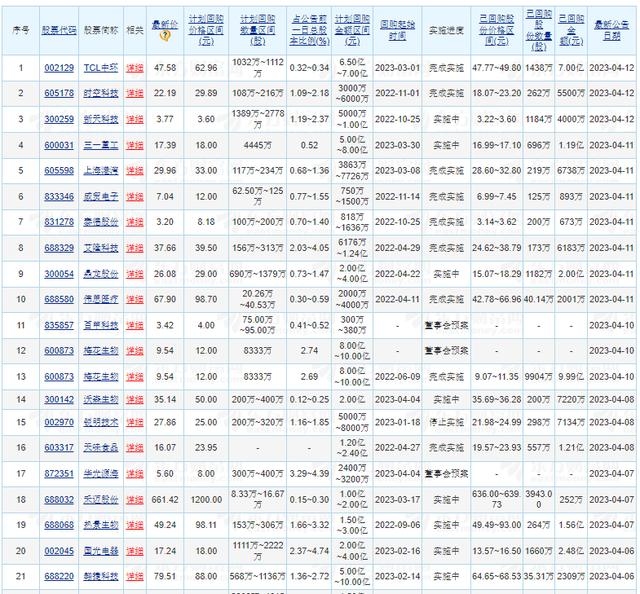
Task: Open stock code 688329 link
Action: tap(59, 248)
